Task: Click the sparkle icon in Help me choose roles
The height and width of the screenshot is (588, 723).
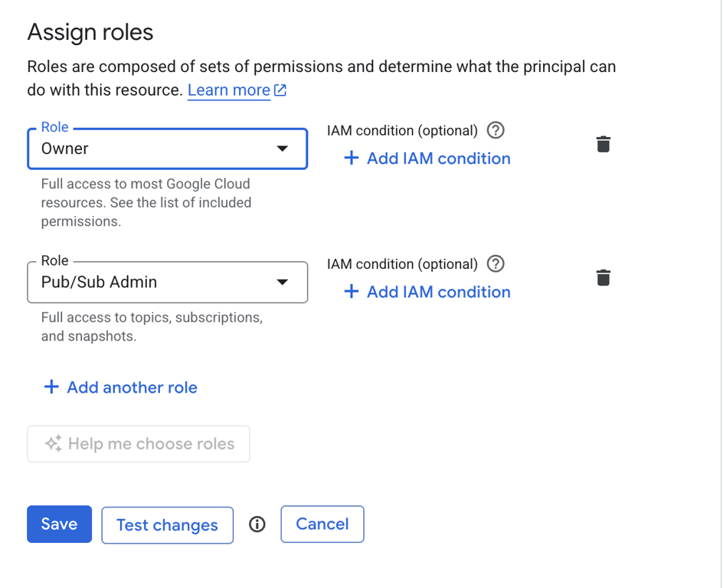Action: (53, 444)
